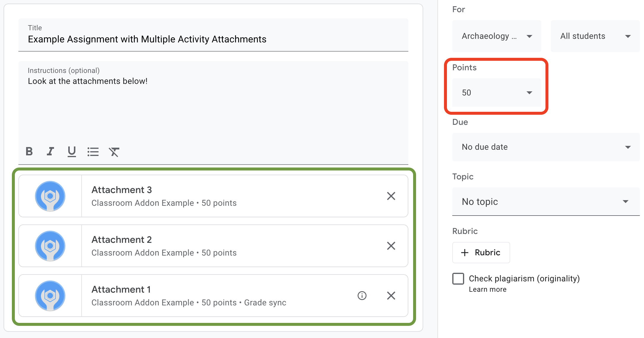Click the Classroom Addon icon for Attachment 2
Viewport: 644px width, 338px height.
tap(50, 245)
